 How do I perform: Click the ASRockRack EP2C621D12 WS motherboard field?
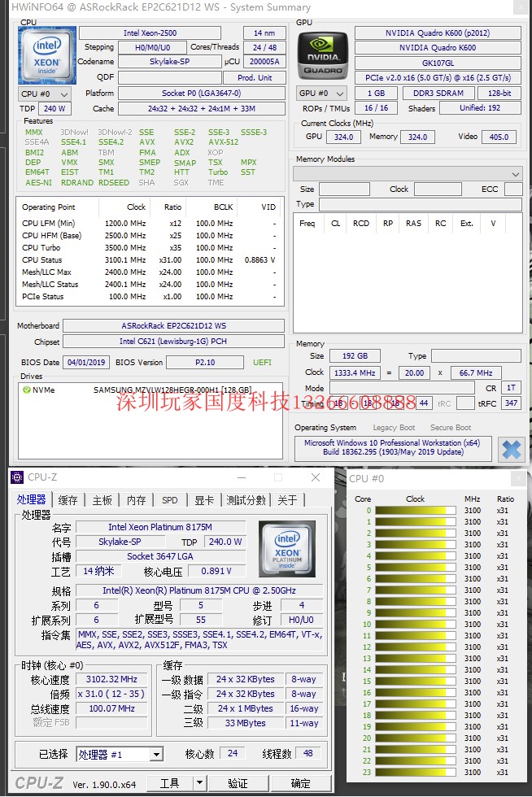pyautogui.click(x=173, y=326)
